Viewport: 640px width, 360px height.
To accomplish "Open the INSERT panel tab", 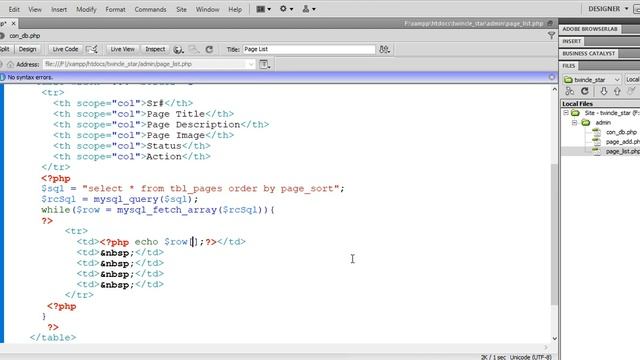I will [572, 41].
